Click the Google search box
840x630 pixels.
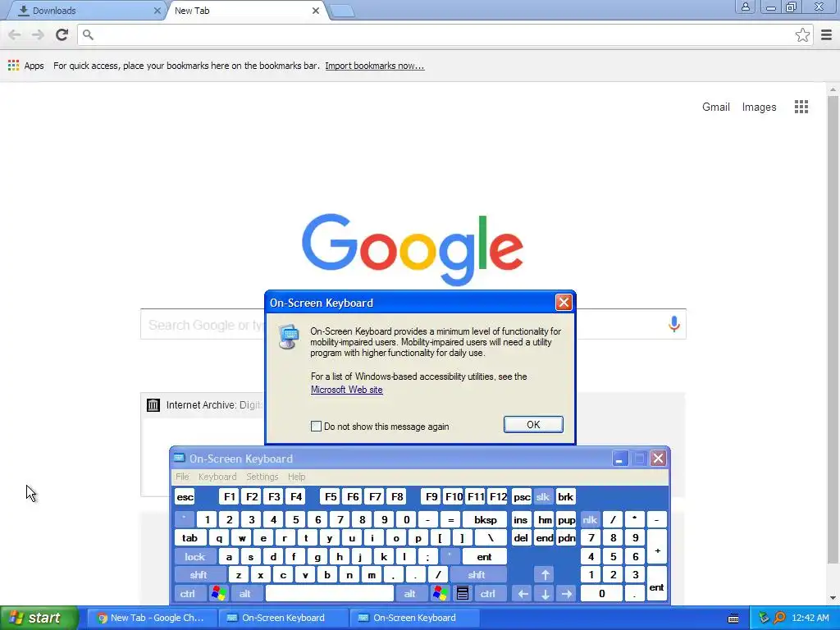[413, 324]
